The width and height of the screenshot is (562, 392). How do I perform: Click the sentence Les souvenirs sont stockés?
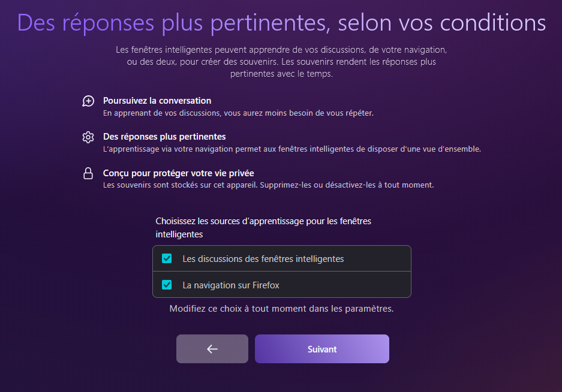181,185
